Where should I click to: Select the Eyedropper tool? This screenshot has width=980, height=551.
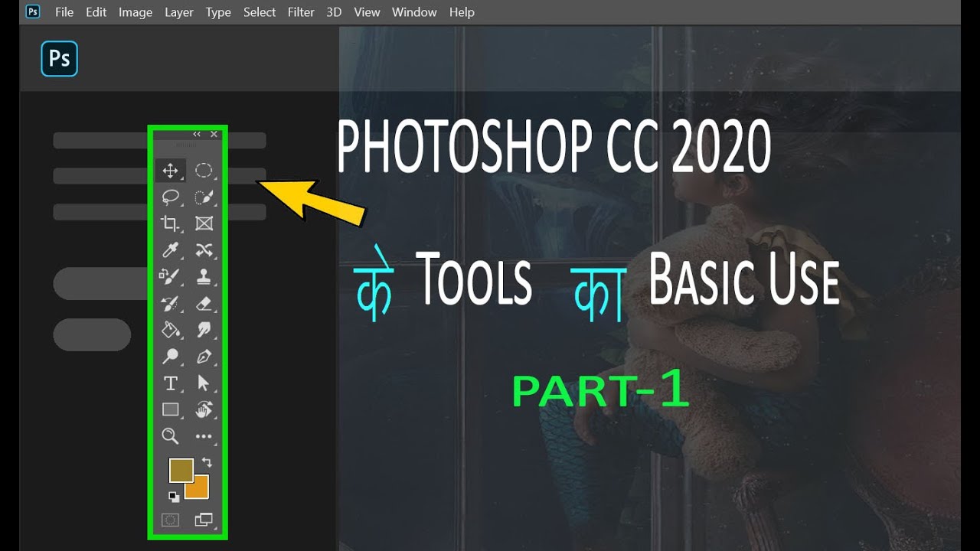pyautogui.click(x=171, y=250)
